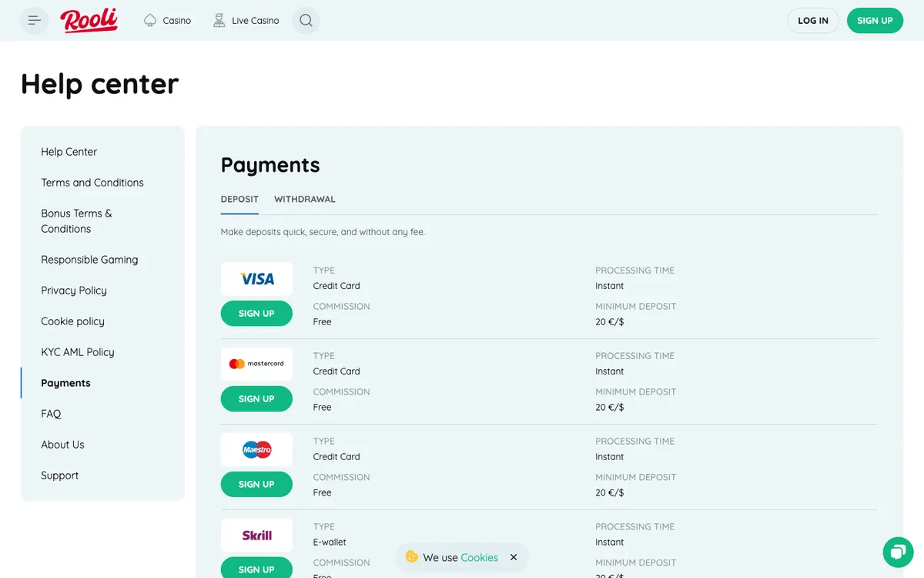
Task: Go to Casino in the top navigation
Action: point(167,21)
